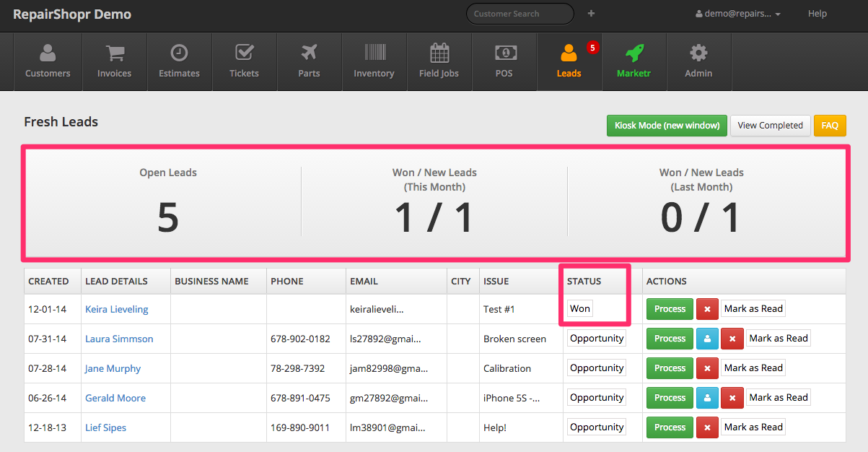Open Parts airplane icon
This screenshot has width=868, height=452.
pos(309,53)
